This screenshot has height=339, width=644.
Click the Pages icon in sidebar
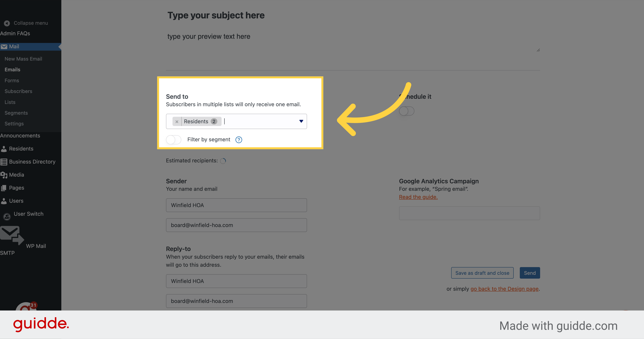4,188
